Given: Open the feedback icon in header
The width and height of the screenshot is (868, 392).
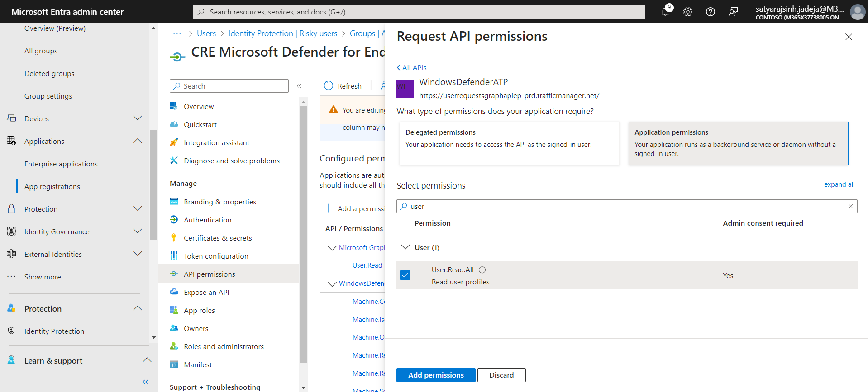Looking at the screenshot, I should pyautogui.click(x=733, y=12).
